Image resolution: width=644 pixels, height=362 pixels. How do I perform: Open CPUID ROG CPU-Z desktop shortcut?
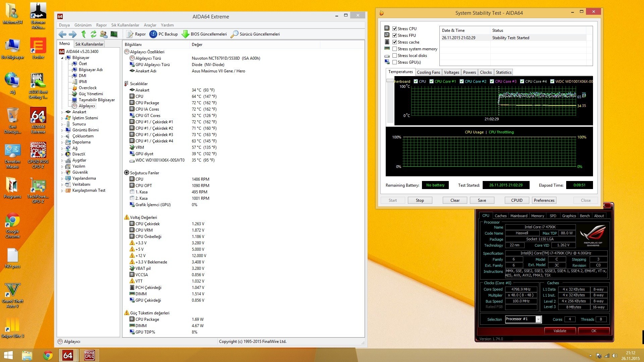pos(38,155)
